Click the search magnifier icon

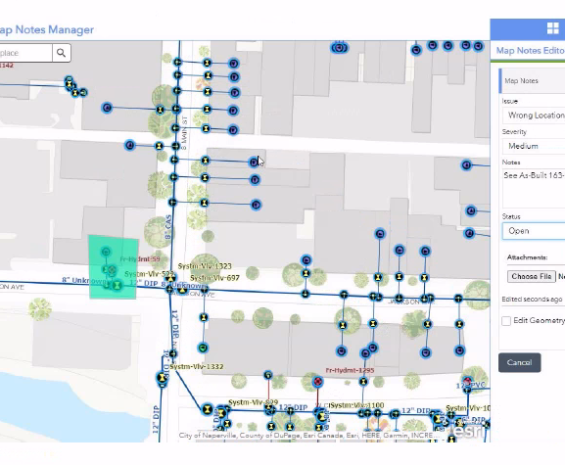tap(61, 53)
